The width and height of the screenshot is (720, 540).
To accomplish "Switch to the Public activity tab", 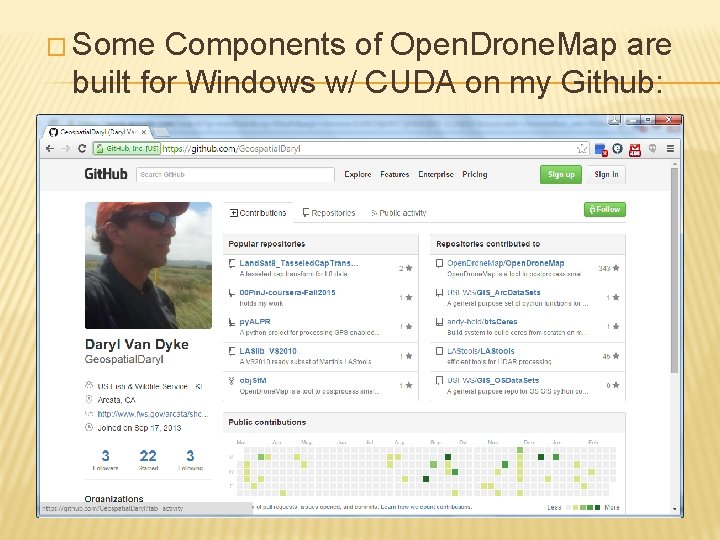I will tap(399, 213).
